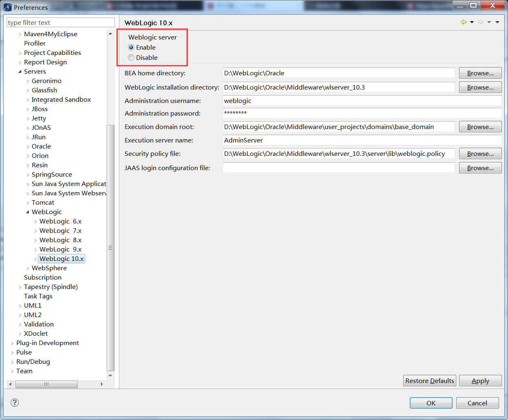Viewport: 508px width, 420px height.
Task: Confirm with the OK button
Action: tap(431, 403)
